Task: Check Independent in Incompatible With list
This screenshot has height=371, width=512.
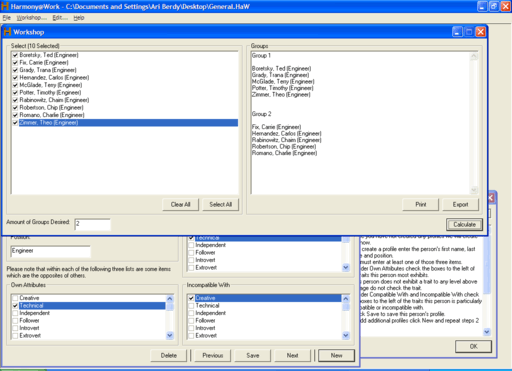Action: point(191,313)
